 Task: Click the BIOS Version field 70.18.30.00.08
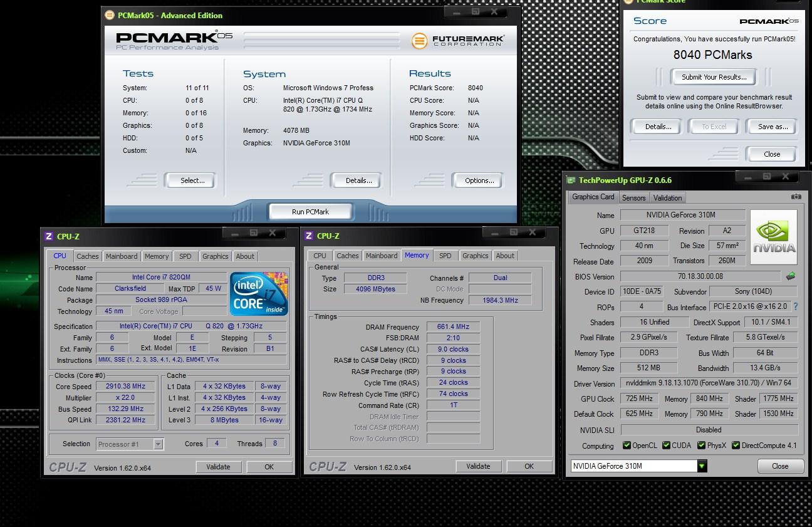point(700,276)
